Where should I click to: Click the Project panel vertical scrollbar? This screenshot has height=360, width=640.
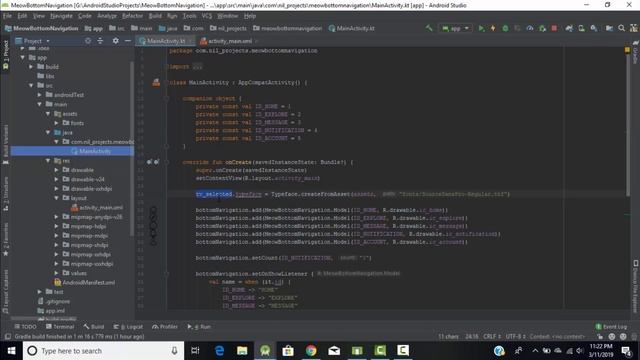tap(132, 149)
